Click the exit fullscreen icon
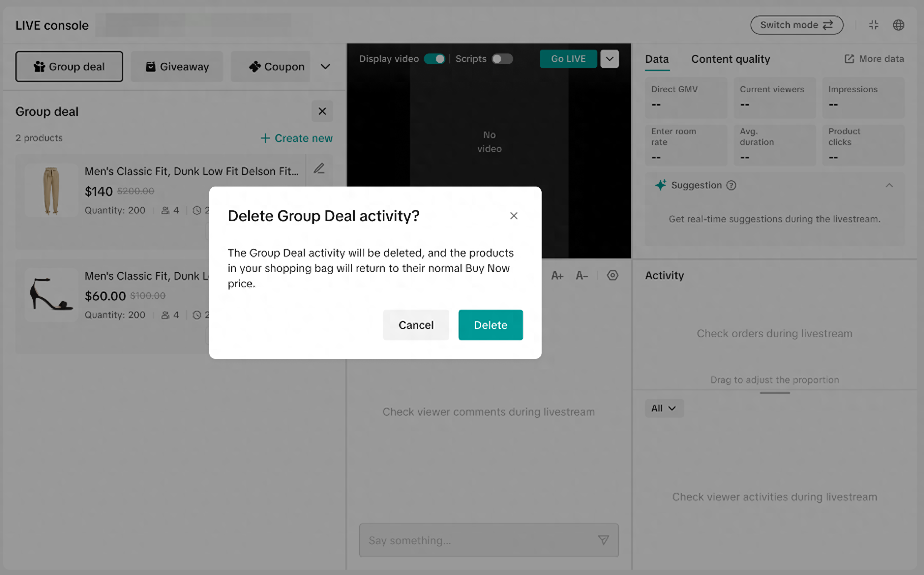 (x=874, y=25)
